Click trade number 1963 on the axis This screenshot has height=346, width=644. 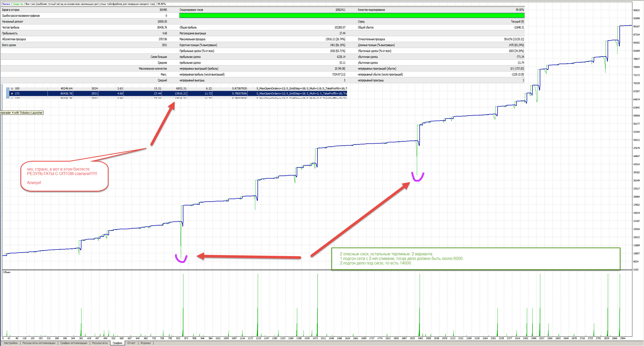pos(420,338)
